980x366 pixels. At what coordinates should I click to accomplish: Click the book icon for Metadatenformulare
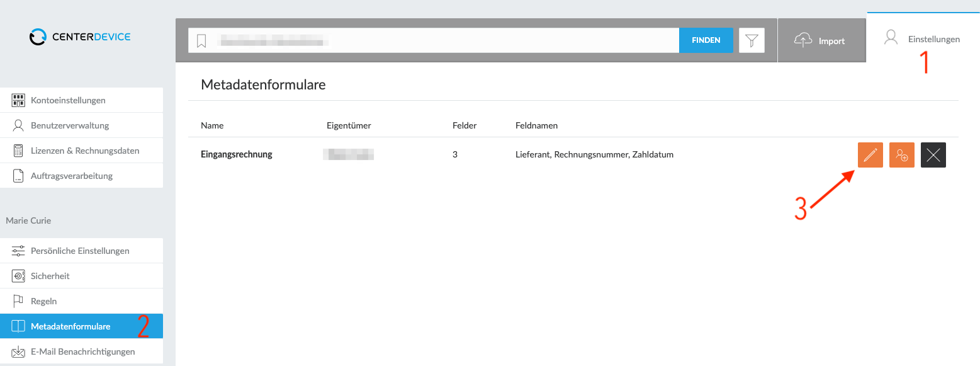coord(18,326)
